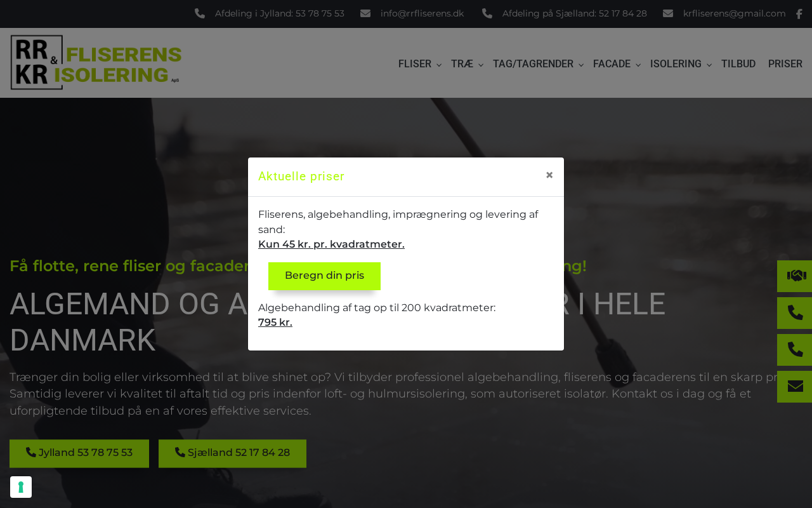The width and height of the screenshot is (812, 508).
Task: Open the cookie preferences badge icon
Action: pyautogui.click(x=21, y=487)
